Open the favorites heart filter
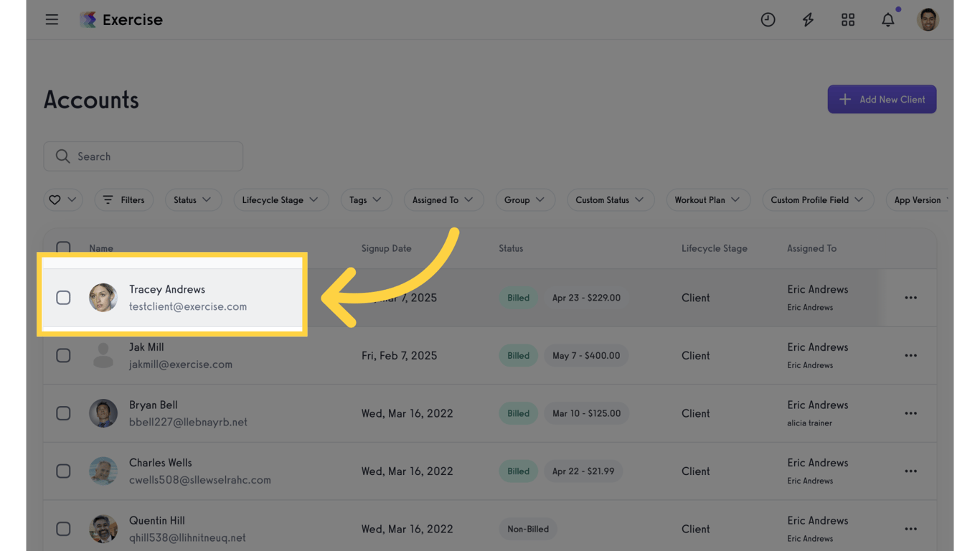This screenshot has height=551, width=980. [x=63, y=199]
